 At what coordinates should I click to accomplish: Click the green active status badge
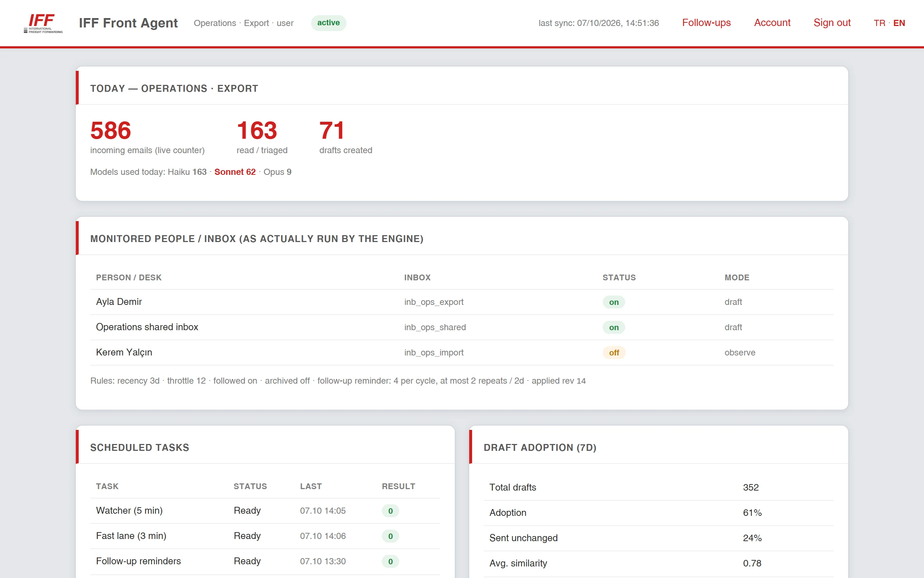(x=328, y=23)
